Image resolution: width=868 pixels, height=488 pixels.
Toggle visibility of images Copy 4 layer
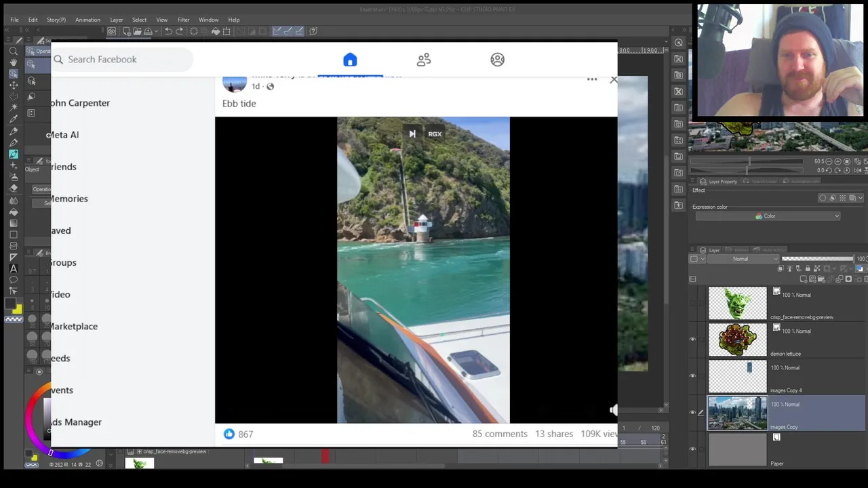[692, 376]
